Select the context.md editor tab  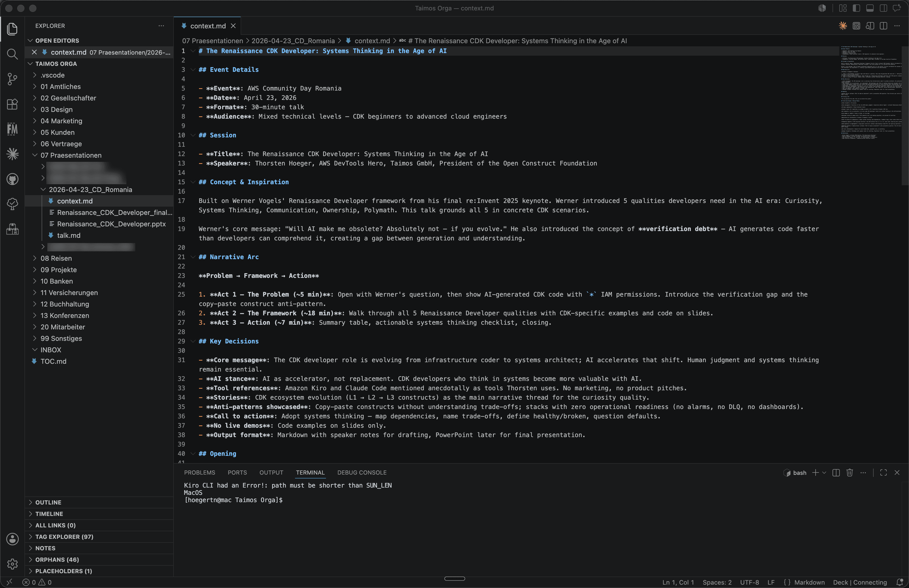(x=207, y=26)
